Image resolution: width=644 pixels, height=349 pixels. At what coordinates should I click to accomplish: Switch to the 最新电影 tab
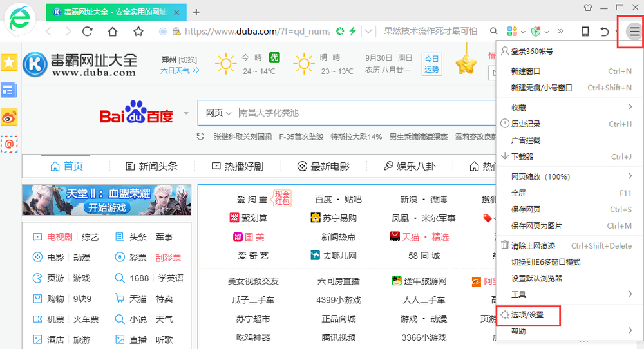323,166
